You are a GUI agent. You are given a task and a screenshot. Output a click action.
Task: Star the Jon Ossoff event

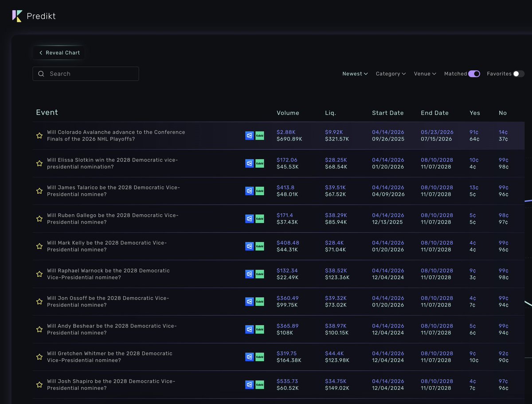(39, 302)
